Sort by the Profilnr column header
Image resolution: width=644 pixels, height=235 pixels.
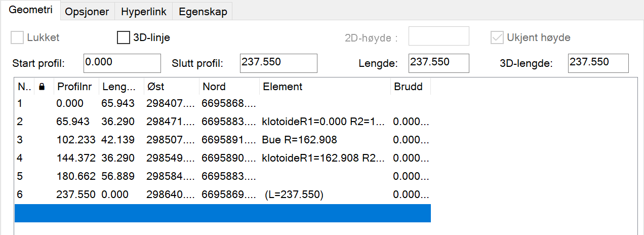(x=75, y=87)
